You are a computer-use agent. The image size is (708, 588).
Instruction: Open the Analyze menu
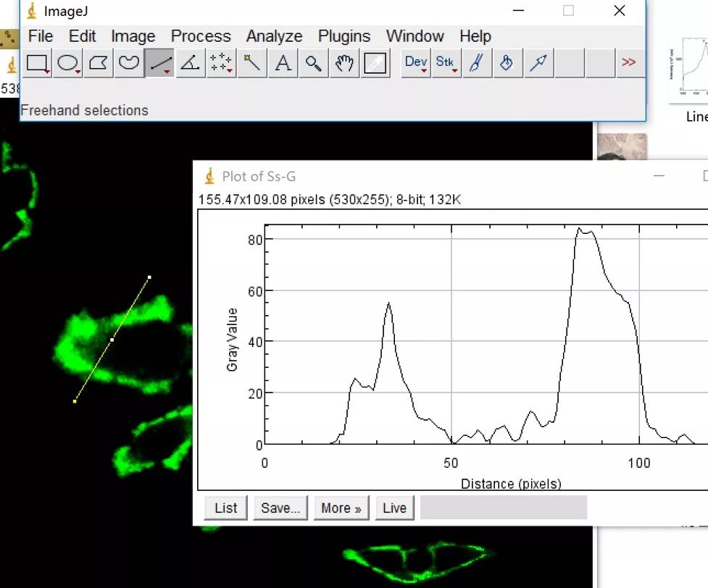click(275, 36)
